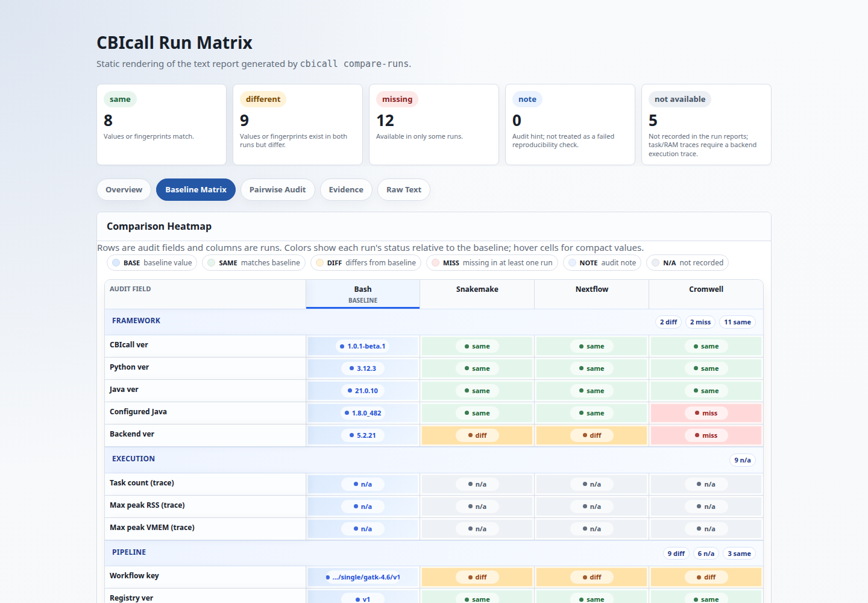Click the 3.12.3 Python version cell
Viewport: 868px width, 603px height.
click(363, 368)
